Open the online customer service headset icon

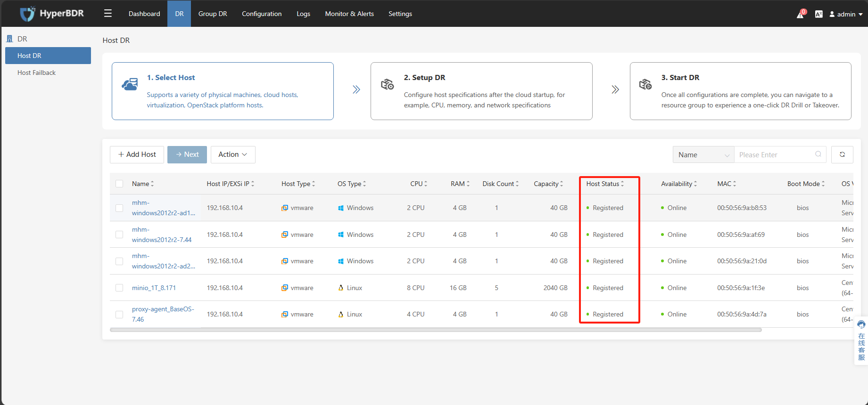861,324
